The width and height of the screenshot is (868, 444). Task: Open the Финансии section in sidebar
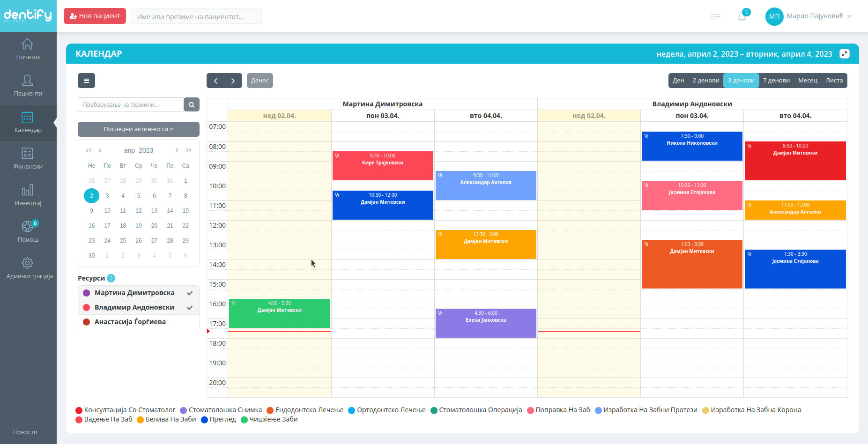point(28,160)
